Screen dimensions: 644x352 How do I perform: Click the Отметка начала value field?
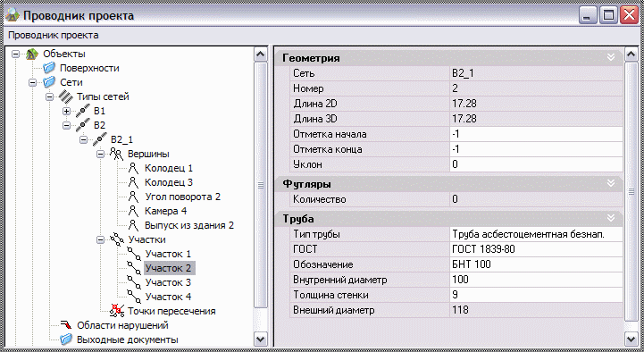536,134
